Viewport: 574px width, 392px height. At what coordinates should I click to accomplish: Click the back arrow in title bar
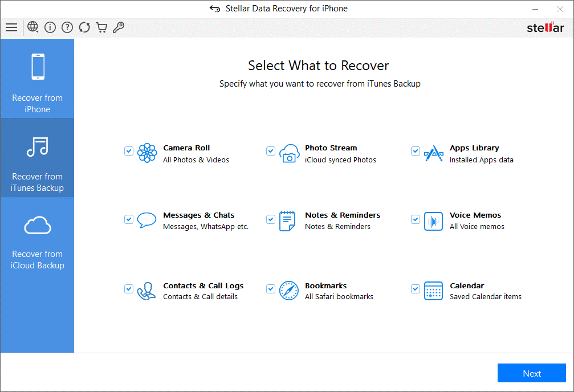click(x=215, y=9)
